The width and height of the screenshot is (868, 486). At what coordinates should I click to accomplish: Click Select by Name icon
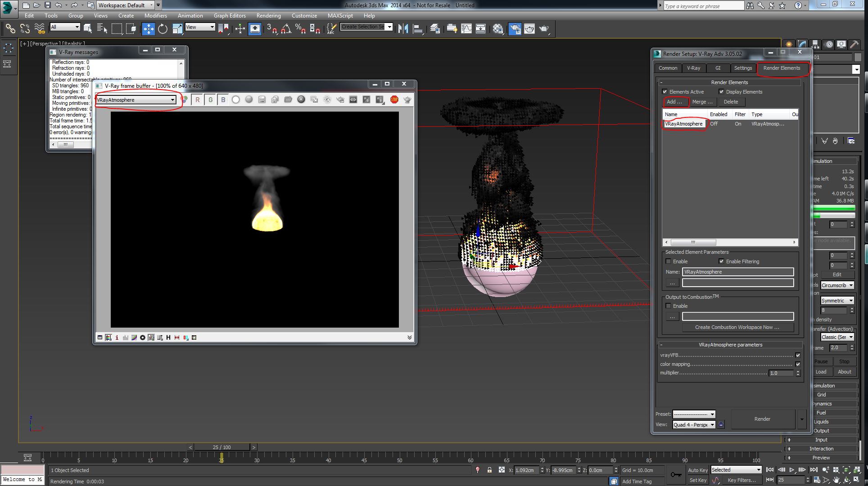pyautogui.click(x=102, y=29)
